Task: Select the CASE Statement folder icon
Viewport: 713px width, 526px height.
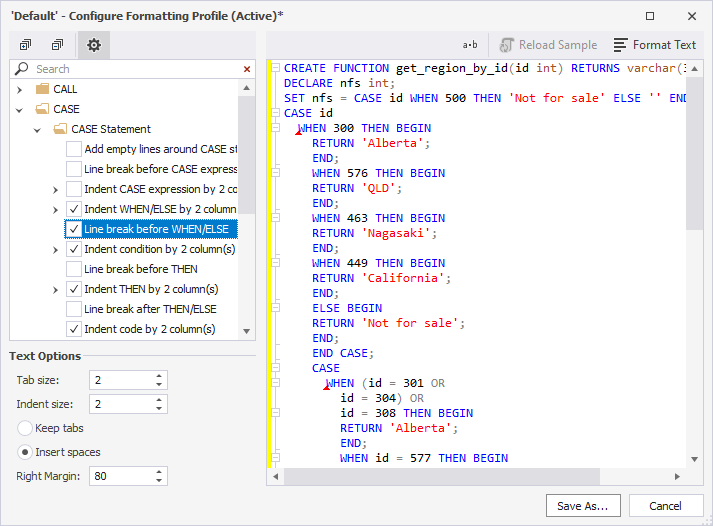Action: tap(60, 129)
